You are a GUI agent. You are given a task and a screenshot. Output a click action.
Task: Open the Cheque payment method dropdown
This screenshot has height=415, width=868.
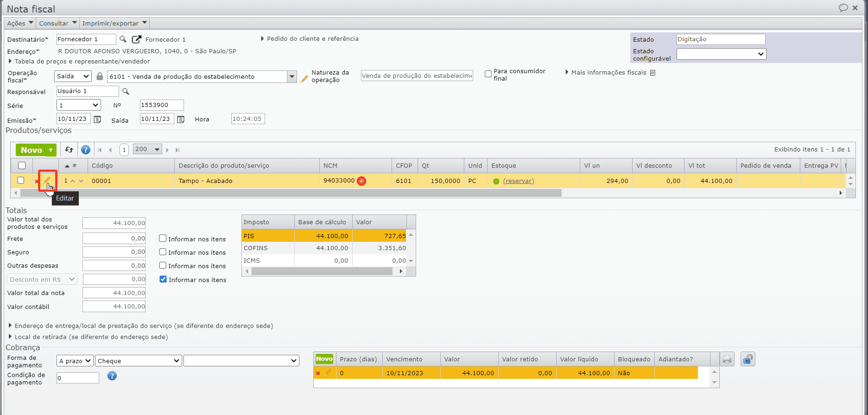(x=138, y=361)
